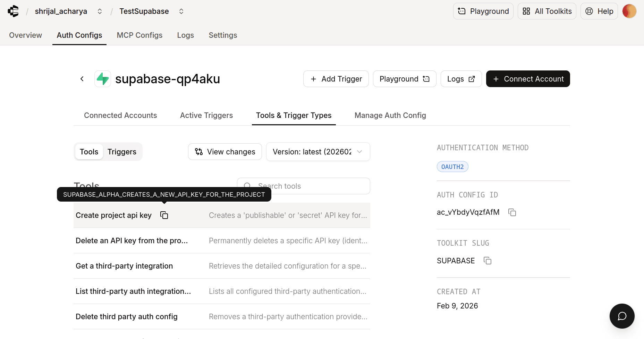The height and width of the screenshot is (339, 644).
Task: Click the supabase-qp4aku title
Action: coord(168,79)
